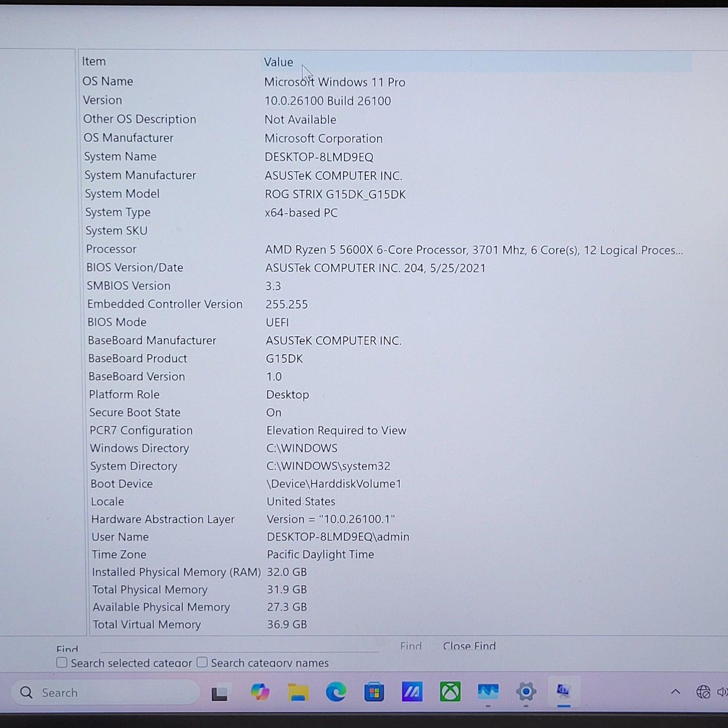Select value DESKTOP-8LMD9EQ
Viewport: 728px width, 728px height.
(x=319, y=157)
